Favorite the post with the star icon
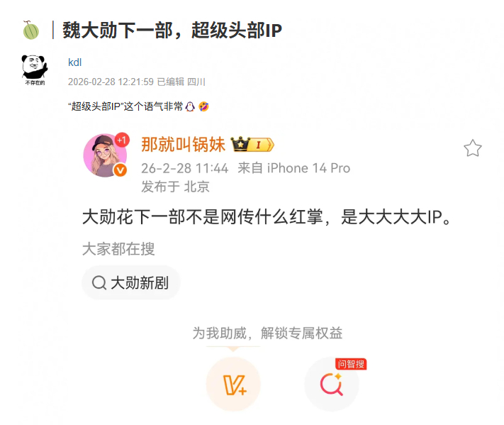The width and height of the screenshot is (504, 425). point(473,148)
